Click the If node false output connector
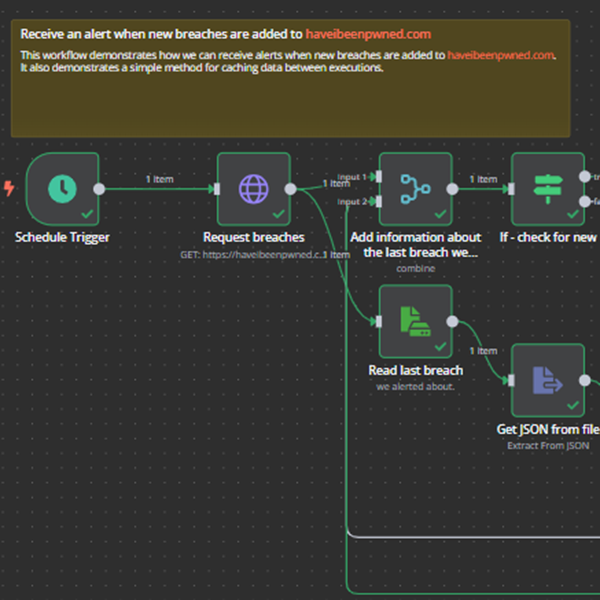The image size is (600, 600). [585, 201]
